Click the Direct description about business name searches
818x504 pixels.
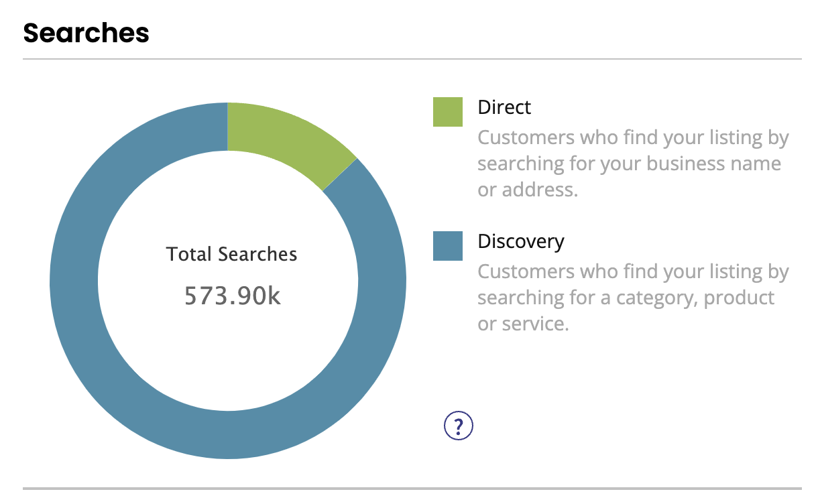[x=634, y=164]
